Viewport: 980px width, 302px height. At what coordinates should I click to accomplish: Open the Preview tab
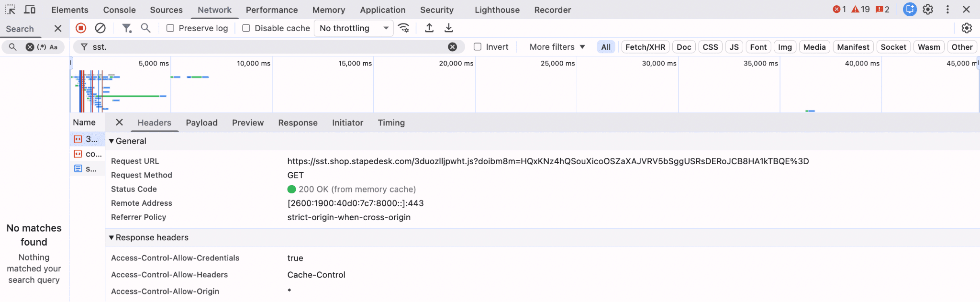pyautogui.click(x=248, y=123)
